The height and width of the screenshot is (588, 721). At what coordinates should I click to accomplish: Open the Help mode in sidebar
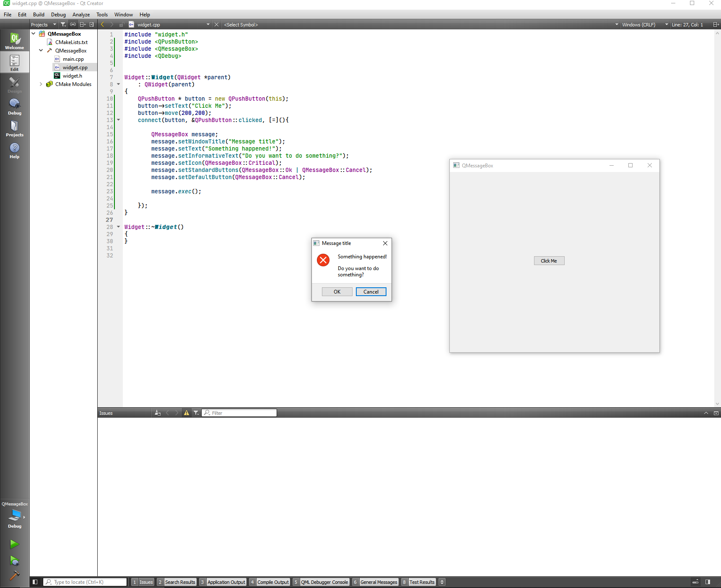[15, 150]
